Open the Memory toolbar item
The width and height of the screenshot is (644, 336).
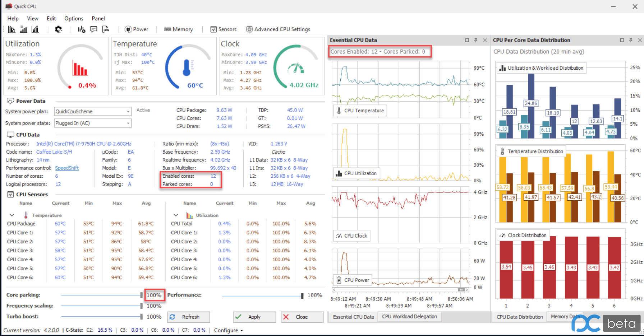tap(178, 29)
